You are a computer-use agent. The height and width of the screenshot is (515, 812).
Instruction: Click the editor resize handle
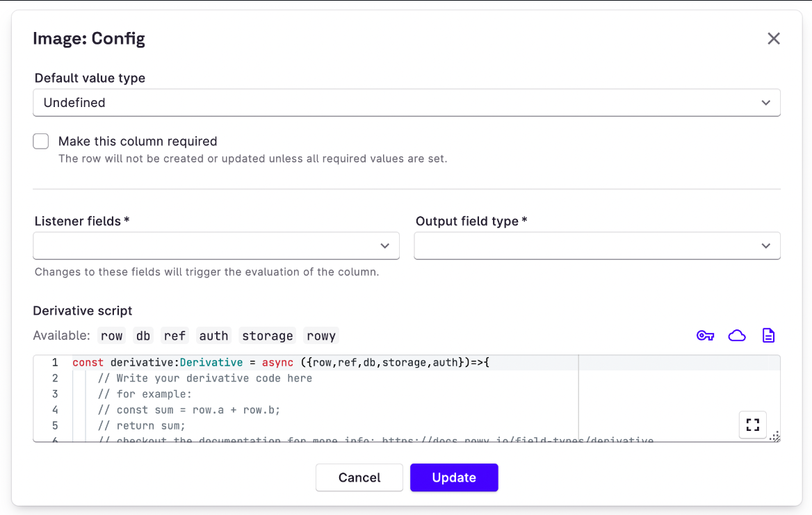[x=775, y=437]
